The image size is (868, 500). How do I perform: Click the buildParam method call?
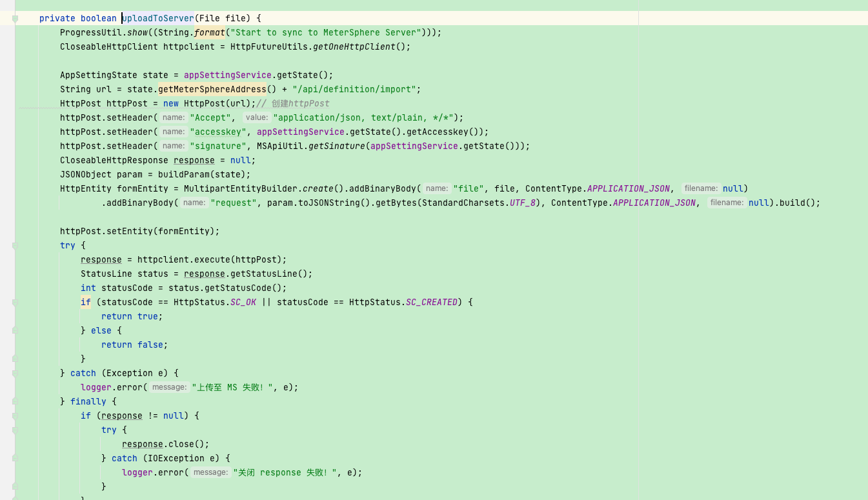(184, 174)
